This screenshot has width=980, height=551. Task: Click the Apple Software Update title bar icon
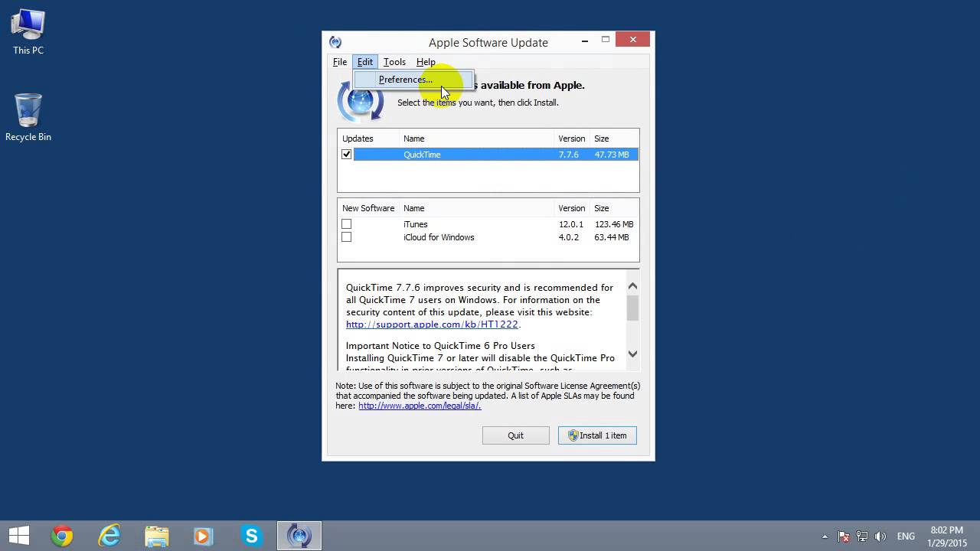335,42
